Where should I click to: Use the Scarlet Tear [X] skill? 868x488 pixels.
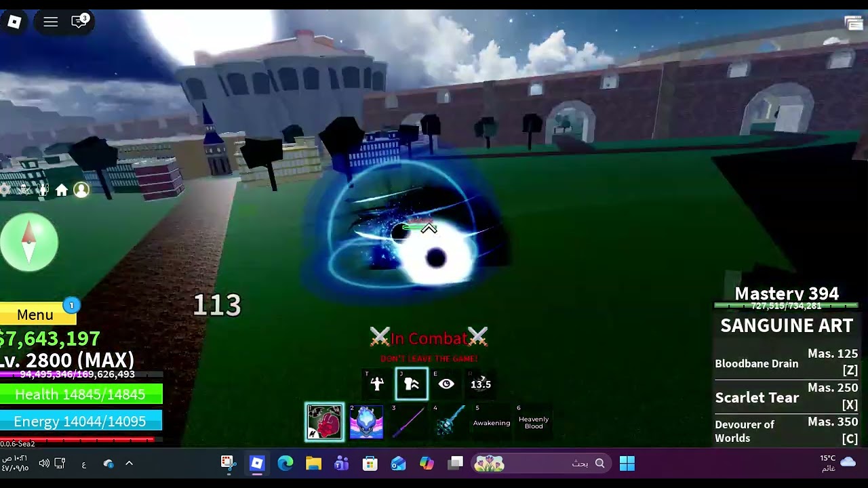pyautogui.click(x=787, y=397)
